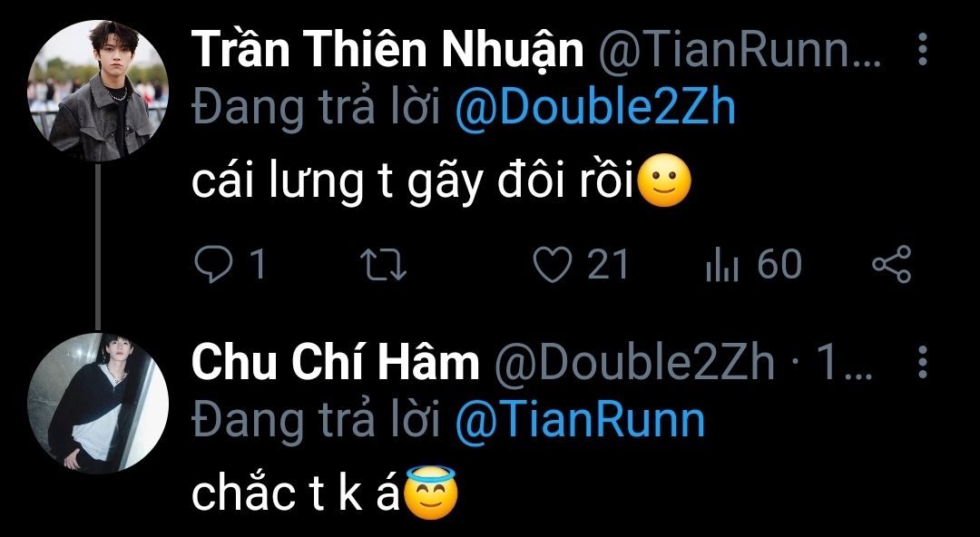Visit the @Double2Zh mention link
The width and height of the screenshot is (980, 537).
(595, 108)
